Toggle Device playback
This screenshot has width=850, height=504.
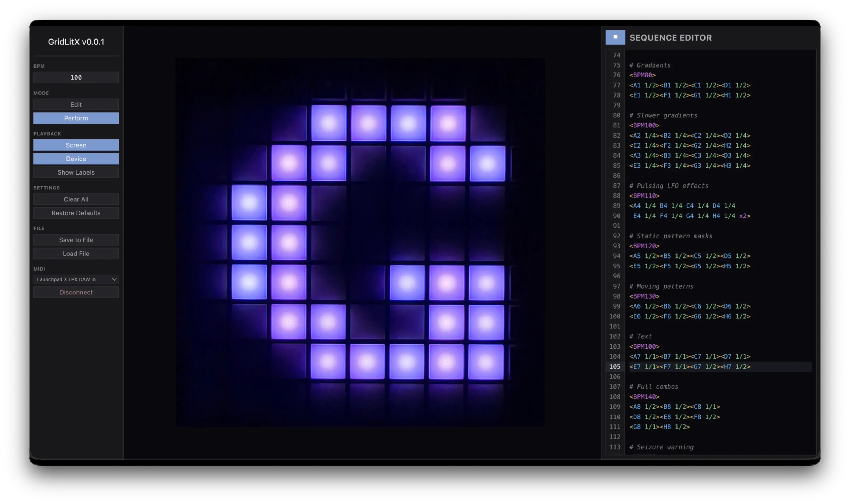point(76,159)
